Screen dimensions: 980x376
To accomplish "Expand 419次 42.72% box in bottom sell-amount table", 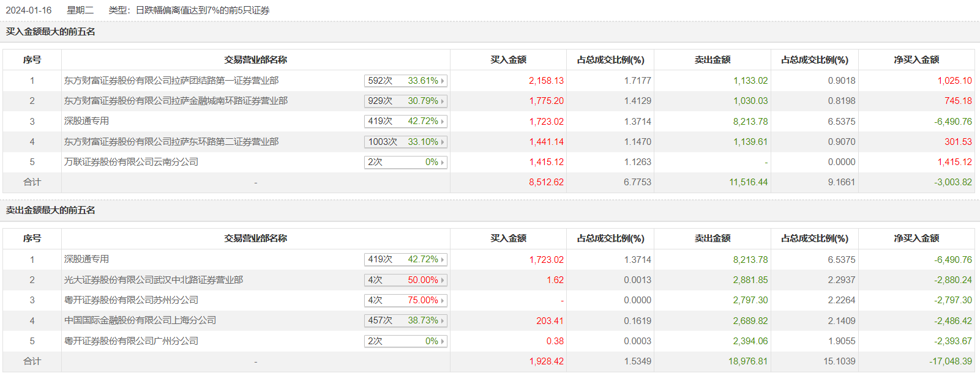I will pyautogui.click(x=405, y=259).
